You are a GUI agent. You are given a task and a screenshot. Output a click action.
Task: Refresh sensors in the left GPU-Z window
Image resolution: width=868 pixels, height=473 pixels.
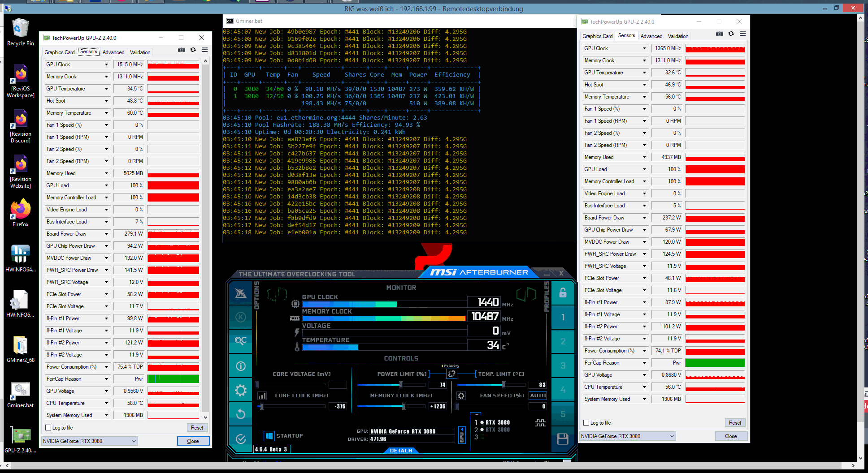(193, 50)
